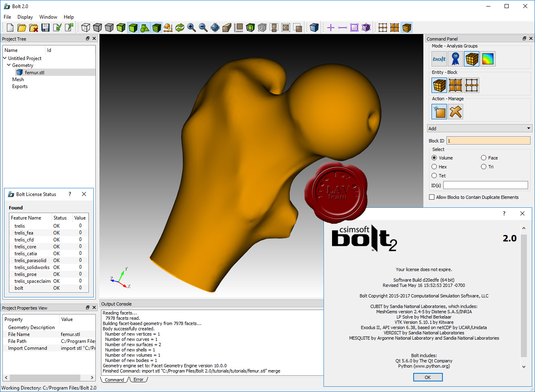This screenshot has height=392, width=535.
Task: Click the orange nodeset grid toolbar icon
Action: (x=383, y=28)
